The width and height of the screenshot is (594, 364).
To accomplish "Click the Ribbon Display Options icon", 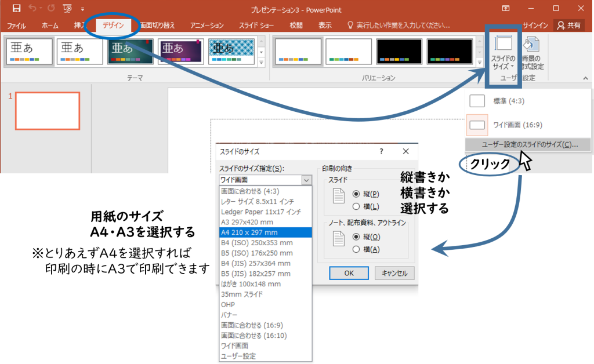I will click(x=506, y=9).
